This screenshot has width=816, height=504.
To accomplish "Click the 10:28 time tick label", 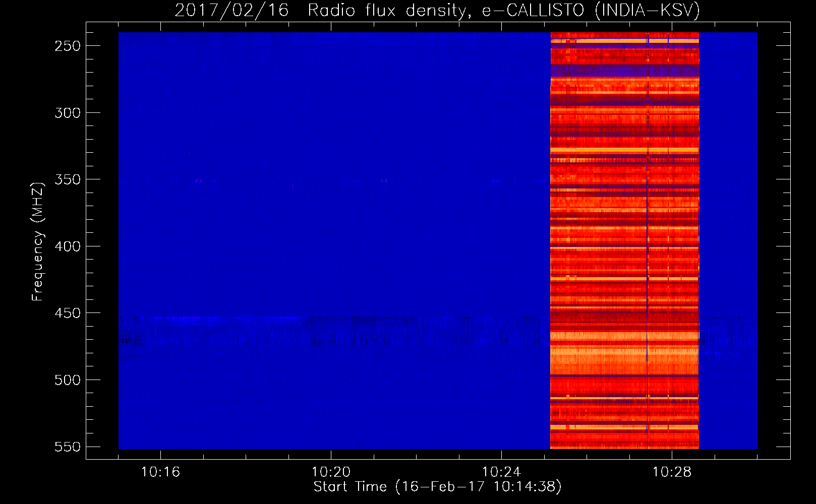I will point(672,472).
